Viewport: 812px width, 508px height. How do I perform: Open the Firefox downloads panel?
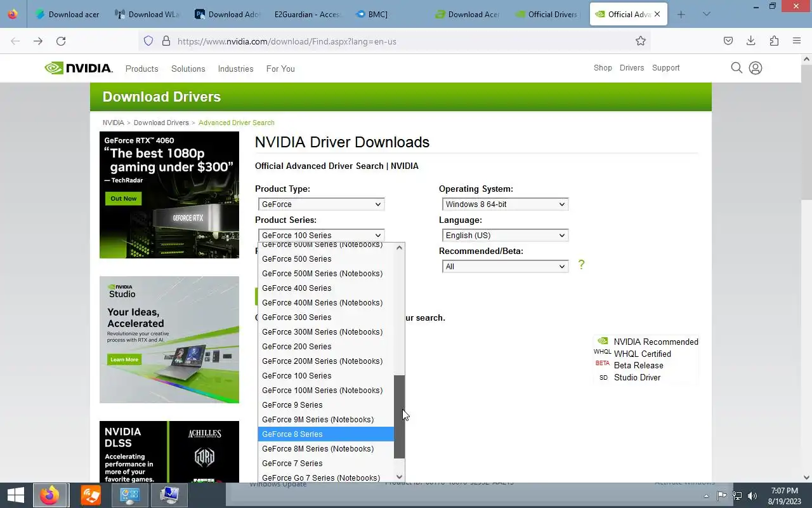[751, 41]
